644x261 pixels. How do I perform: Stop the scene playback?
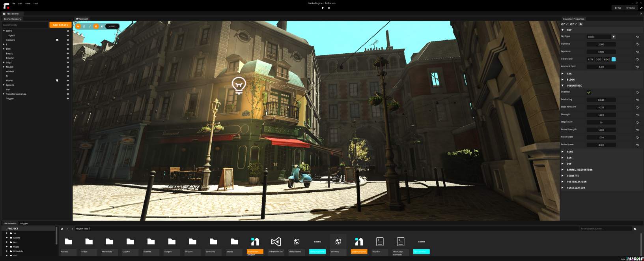[x=329, y=8]
